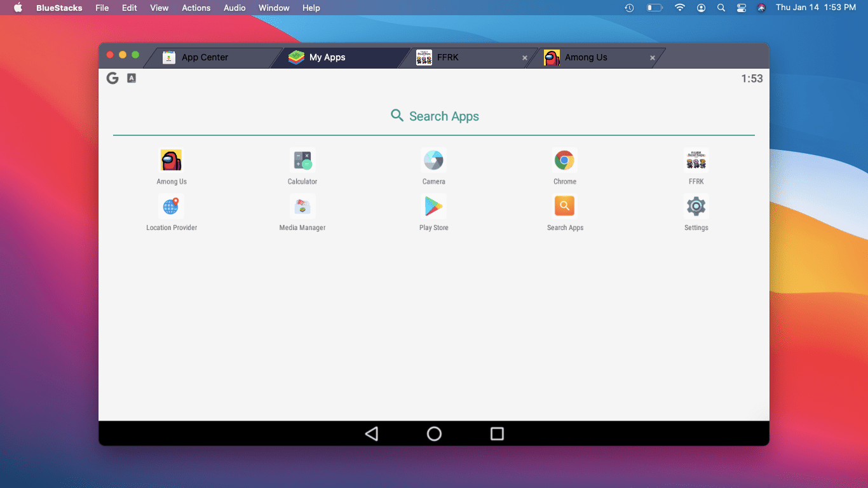Open the Edit menu
This screenshot has width=868, height=488.
click(x=130, y=8)
